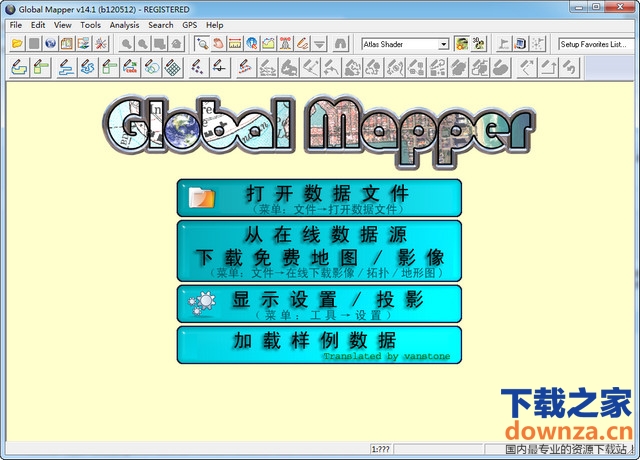Toggle the hill shading sun icon
Screen dimensions: 640x460
pyautogui.click(x=461, y=43)
